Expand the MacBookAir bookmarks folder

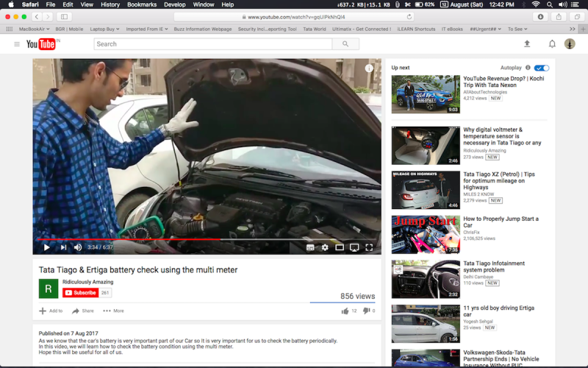click(34, 29)
